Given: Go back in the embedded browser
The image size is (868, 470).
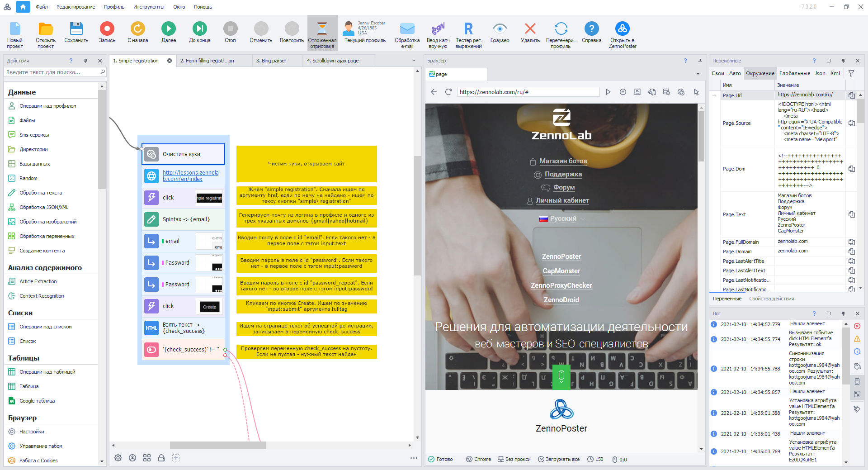Looking at the screenshot, I should point(434,92).
